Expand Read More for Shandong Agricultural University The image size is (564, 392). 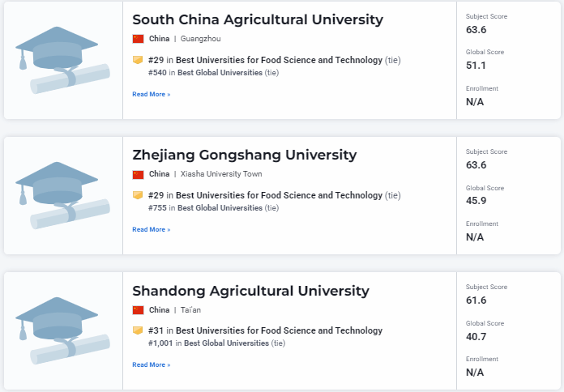(151, 364)
